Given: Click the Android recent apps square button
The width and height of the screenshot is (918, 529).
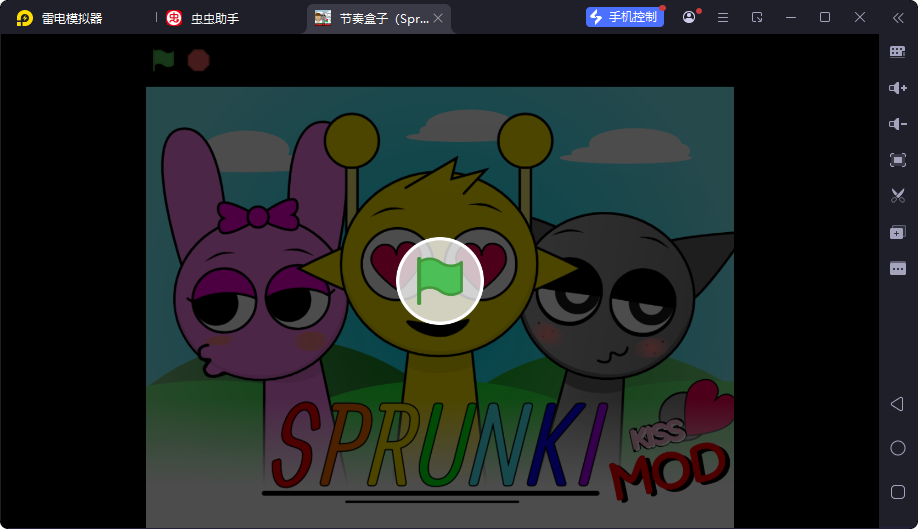Looking at the screenshot, I should (898, 492).
